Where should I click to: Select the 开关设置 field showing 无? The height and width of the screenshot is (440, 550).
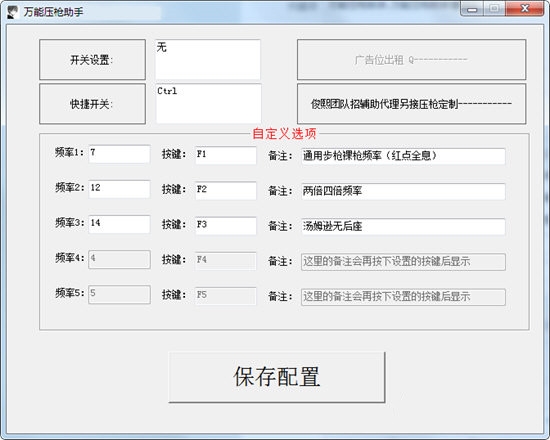pyautogui.click(x=208, y=60)
